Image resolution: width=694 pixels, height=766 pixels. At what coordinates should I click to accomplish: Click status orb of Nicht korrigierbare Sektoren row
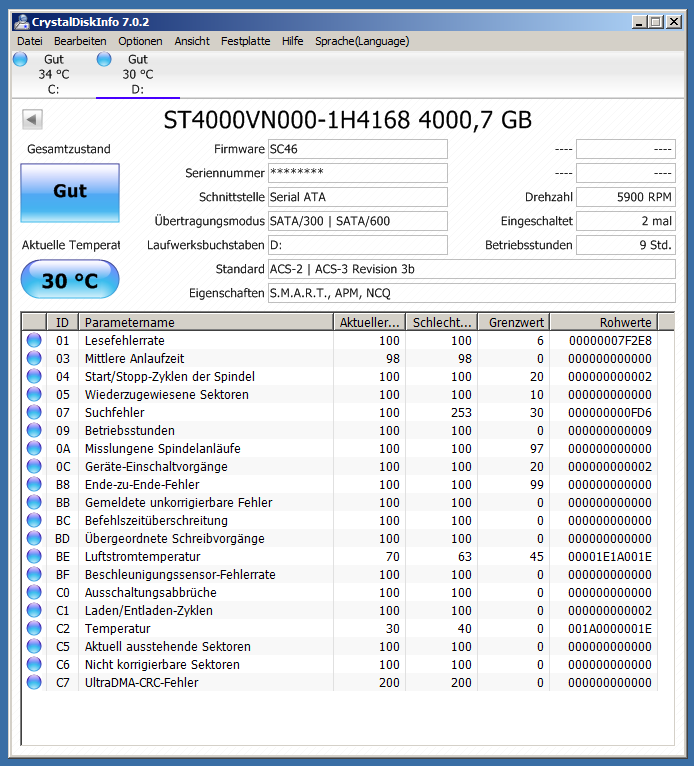click(x=34, y=664)
